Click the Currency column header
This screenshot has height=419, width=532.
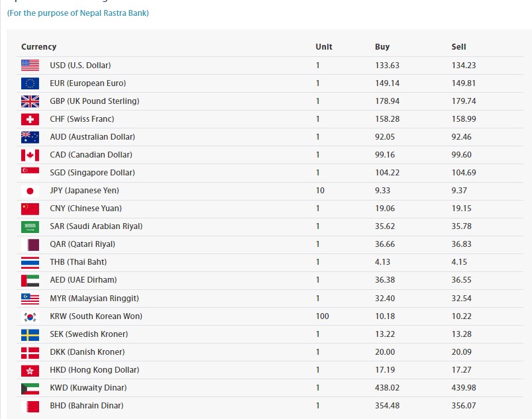[38, 47]
